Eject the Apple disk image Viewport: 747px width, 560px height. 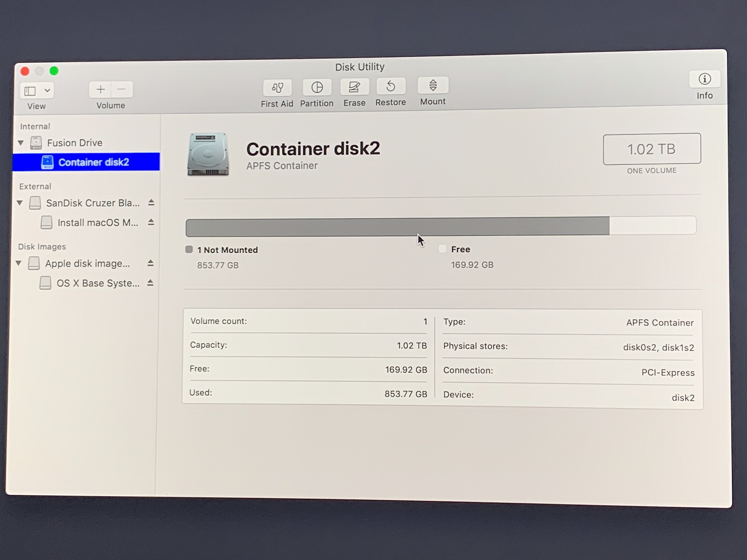[x=150, y=263]
